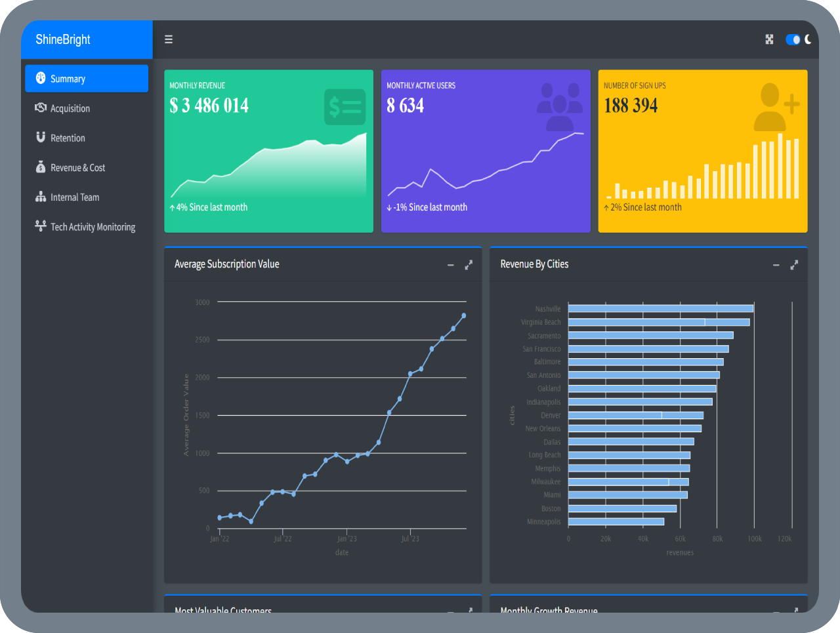This screenshot has height=633, width=840.
Task: Click the add-user icon on sign ups card
Action: click(x=776, y=107)
